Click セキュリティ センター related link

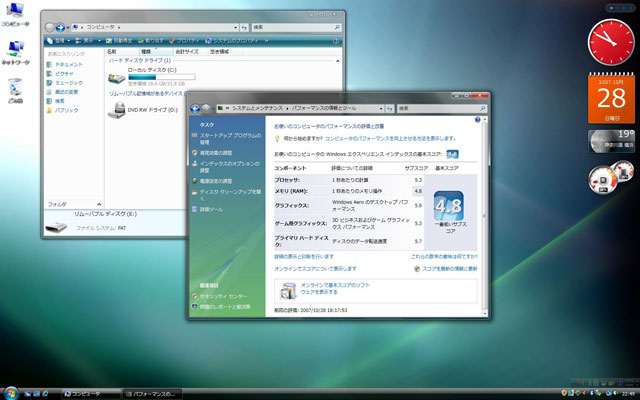(223, 296)
